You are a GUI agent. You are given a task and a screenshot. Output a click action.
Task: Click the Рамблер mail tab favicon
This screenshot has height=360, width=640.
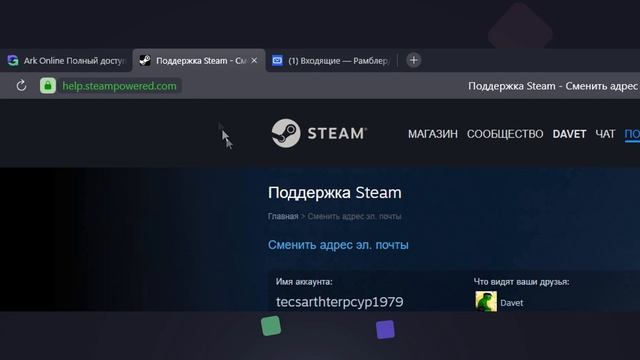277,60
